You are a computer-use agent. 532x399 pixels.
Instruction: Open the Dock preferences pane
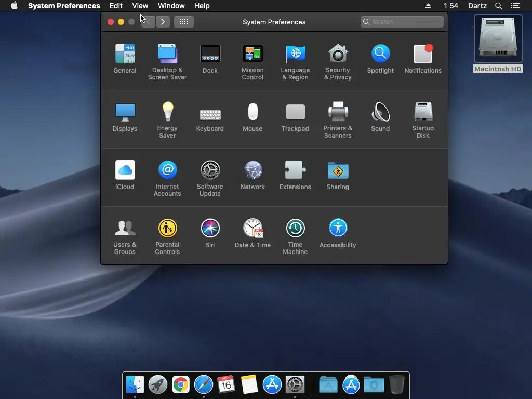210,58
